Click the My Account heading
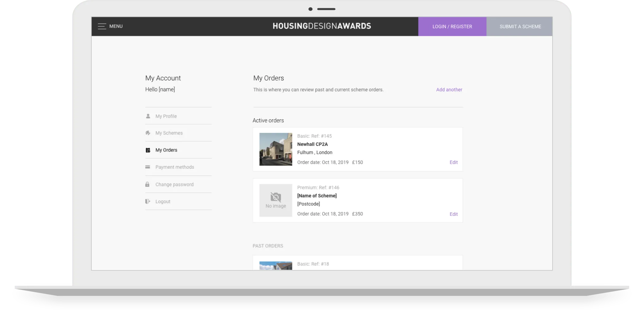This screenshot has height=315, width=644. coord(163,78)
